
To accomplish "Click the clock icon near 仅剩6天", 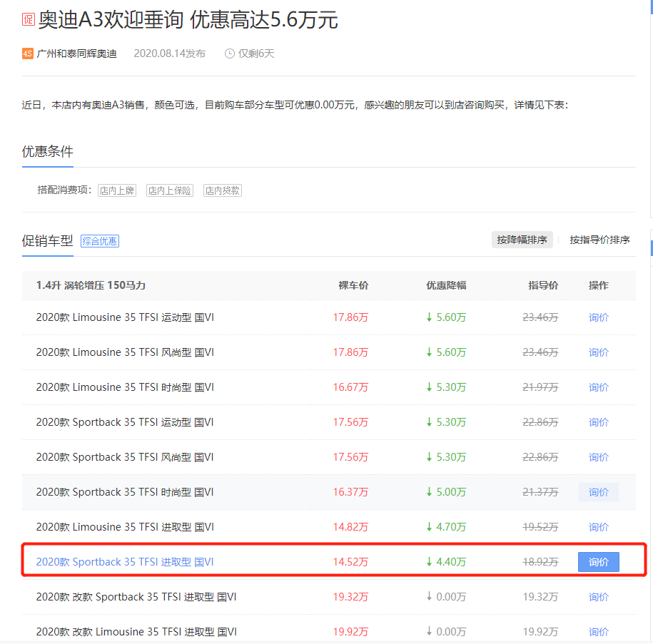I will click(x=229, y=53).
